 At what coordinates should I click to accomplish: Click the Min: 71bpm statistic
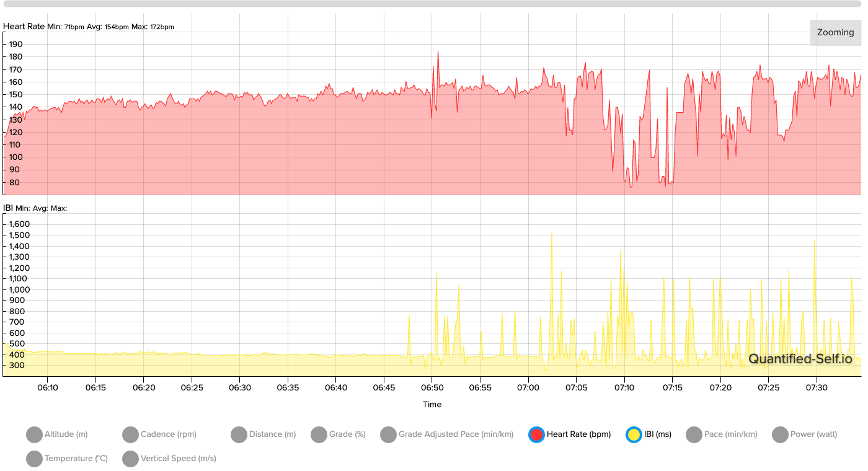66,27
